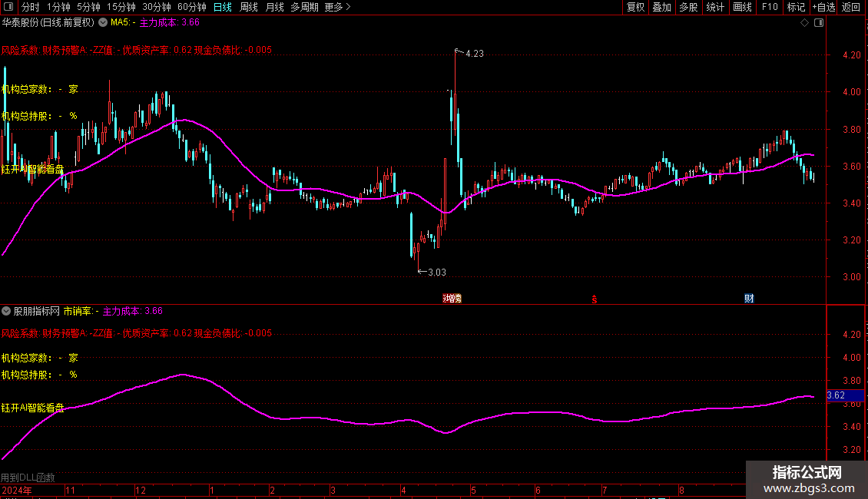Add stock with +自选 button
868x499 pixels.
823,7
